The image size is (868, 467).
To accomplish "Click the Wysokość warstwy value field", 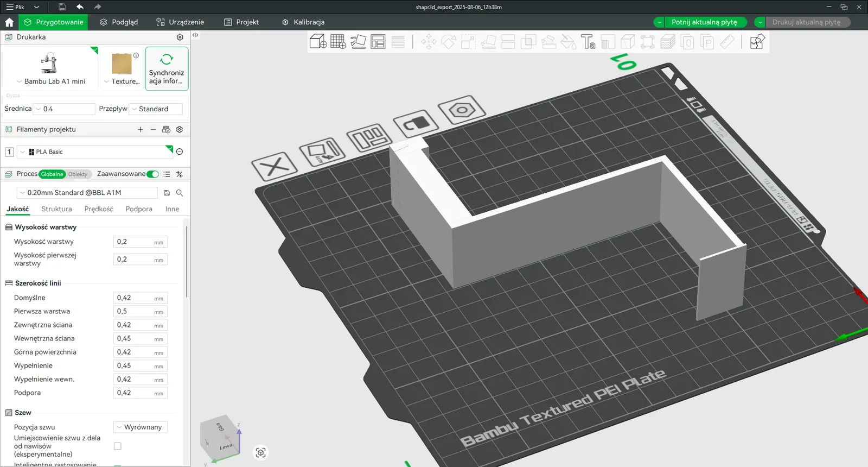I will (141, 242).
